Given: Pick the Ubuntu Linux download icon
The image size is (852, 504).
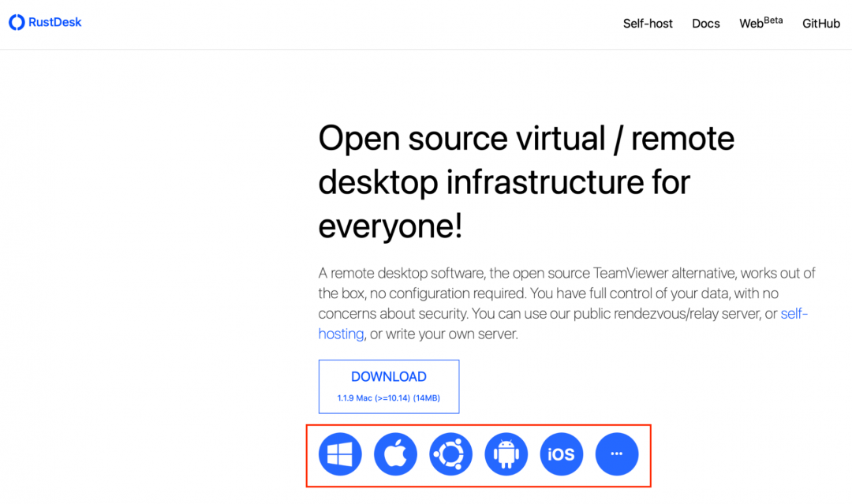Looking at the screenshot, I should point(450,454).
